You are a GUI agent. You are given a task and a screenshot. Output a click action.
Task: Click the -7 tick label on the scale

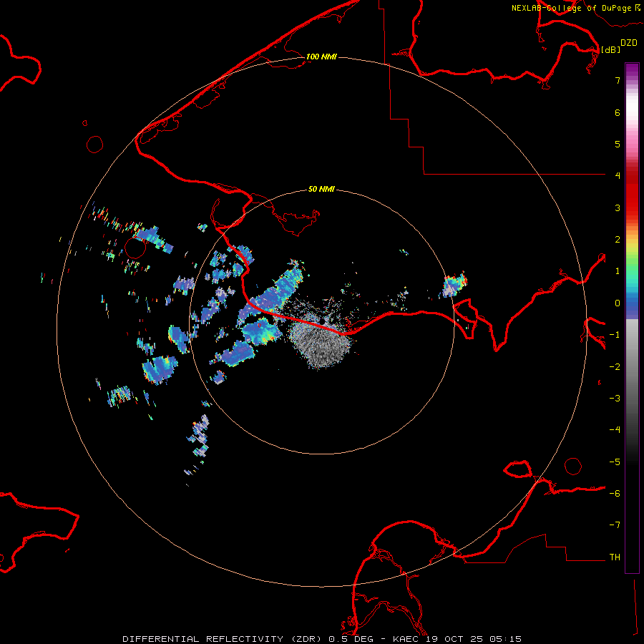[615, 525]
